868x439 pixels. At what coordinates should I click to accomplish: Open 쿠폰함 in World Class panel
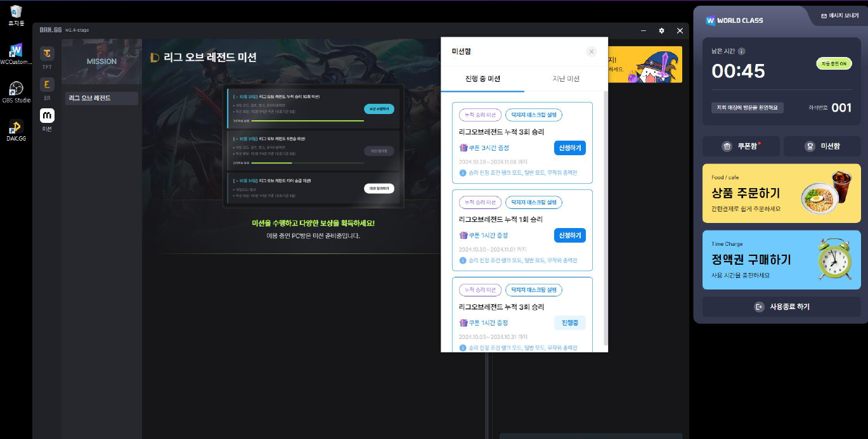click(x=741, y=146)
